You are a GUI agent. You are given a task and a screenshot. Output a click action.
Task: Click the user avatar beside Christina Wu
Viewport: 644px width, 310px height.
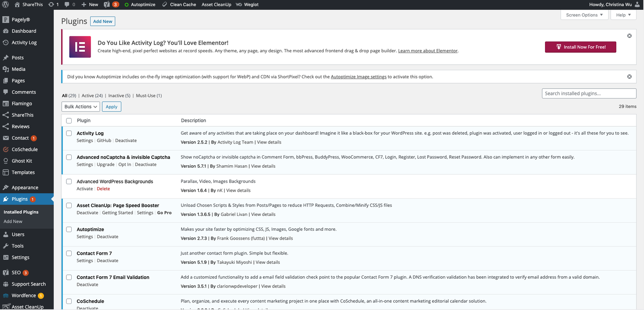tap(637, 4)
